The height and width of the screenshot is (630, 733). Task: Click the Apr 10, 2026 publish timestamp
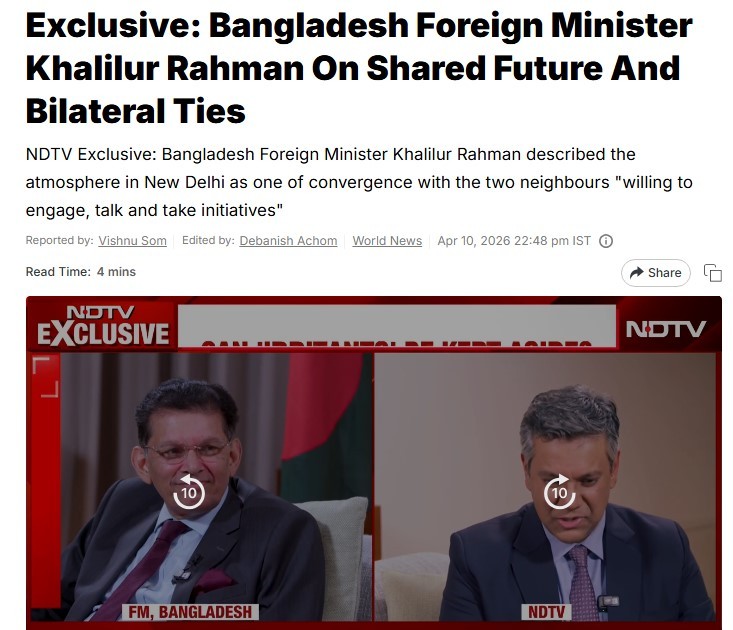[x=514, y=241]
